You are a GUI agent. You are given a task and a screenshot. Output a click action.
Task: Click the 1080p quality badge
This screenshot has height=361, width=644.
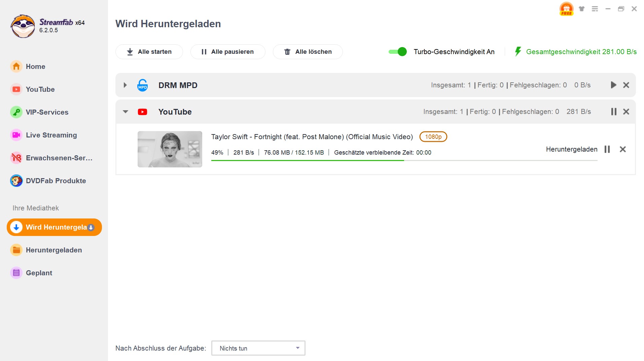point(433,137)
